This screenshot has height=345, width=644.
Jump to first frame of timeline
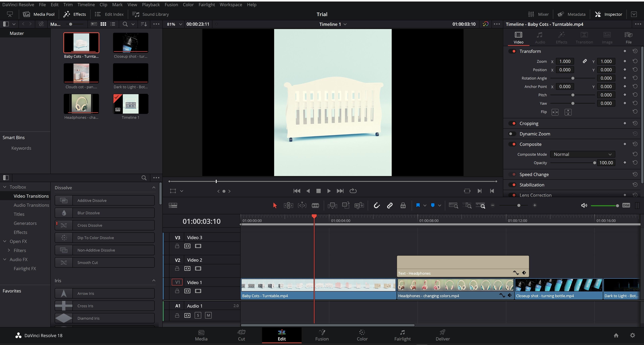point(297,191)
